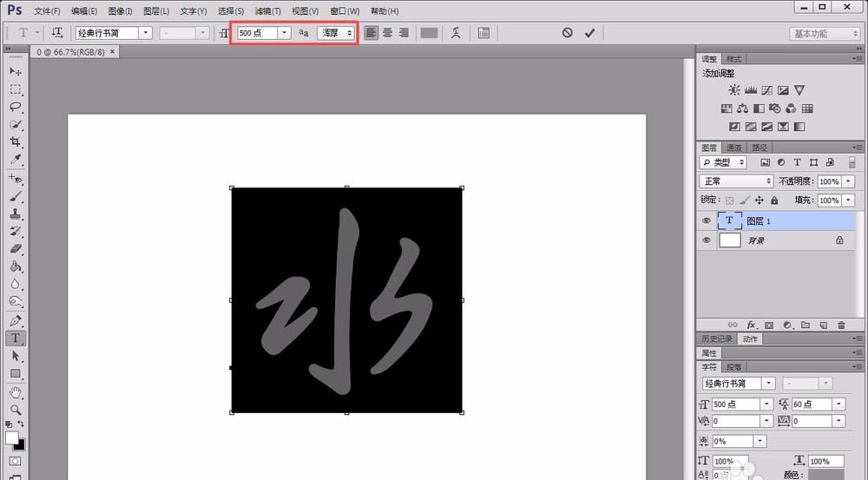Add Levels adjustment
868x480 pixels.
pyautogui.click(x=751, y=90)
